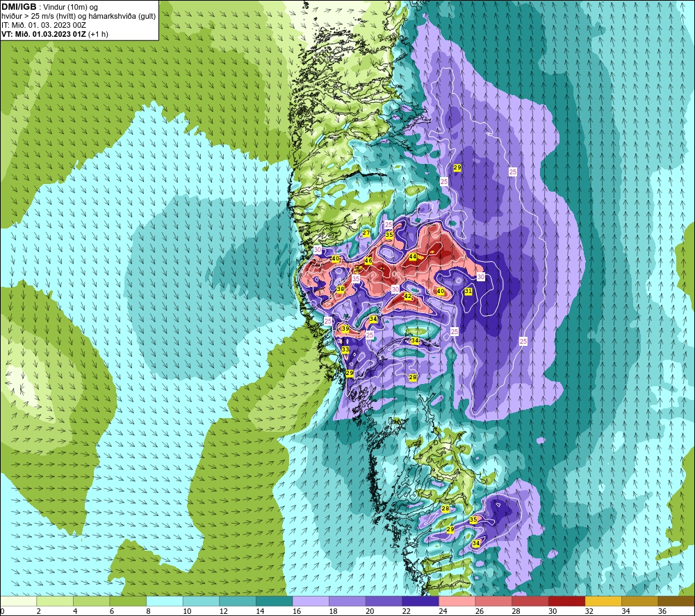This screenshot has width=695, height=616.
Task: Click the legend scale value 32
Action: point(589,611)
